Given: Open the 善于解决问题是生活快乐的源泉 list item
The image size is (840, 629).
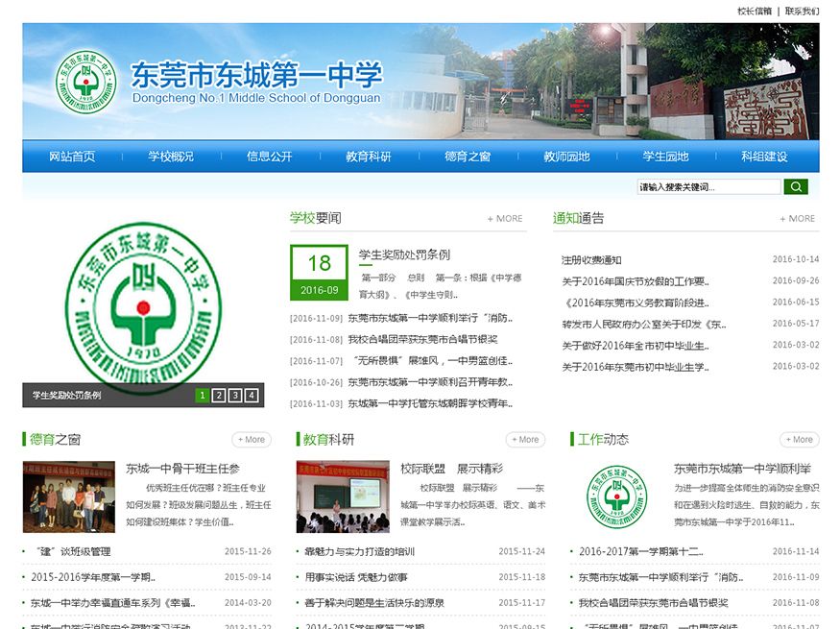Looking at the screenshot, I should coord(374,603).
